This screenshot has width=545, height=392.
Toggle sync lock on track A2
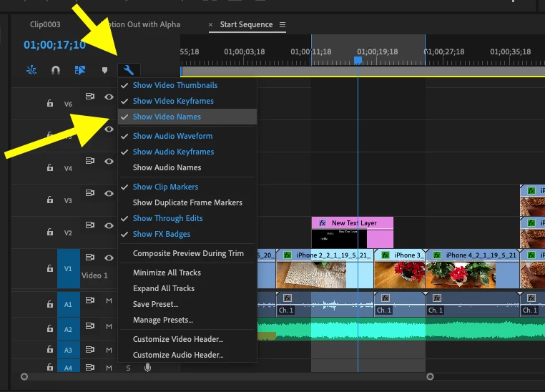[90, 325]
